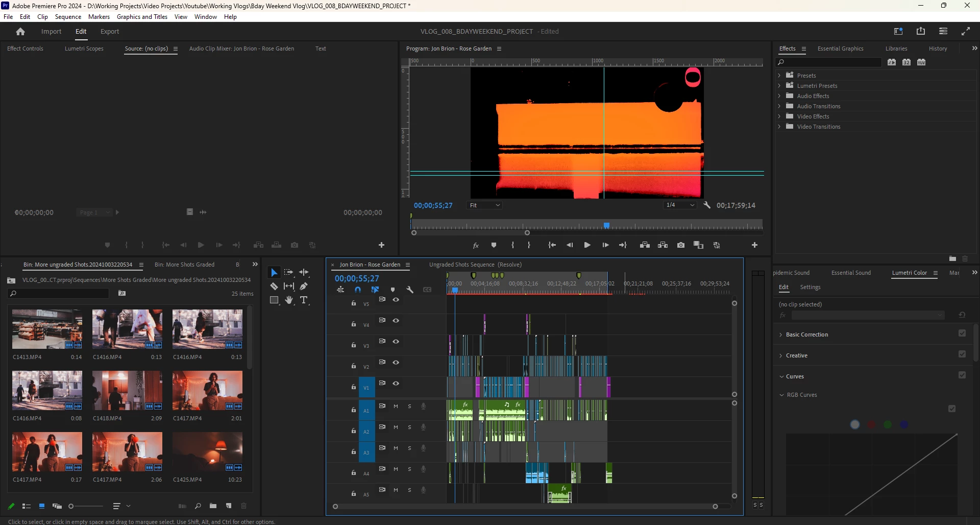Select the Type tool
This screenshot has height=525, width=980.
tap(304, 300)
